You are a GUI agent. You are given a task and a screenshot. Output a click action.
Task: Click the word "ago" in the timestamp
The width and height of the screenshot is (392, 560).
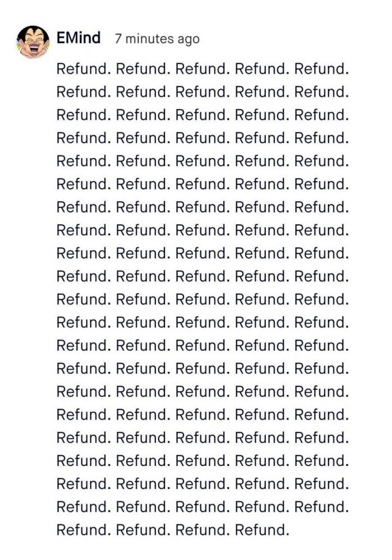[188, 40]
